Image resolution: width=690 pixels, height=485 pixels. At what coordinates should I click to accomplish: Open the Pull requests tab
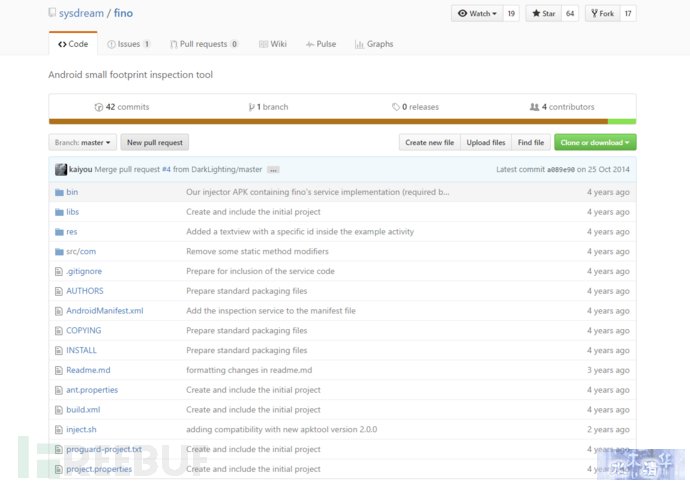[x=204, y=44]
